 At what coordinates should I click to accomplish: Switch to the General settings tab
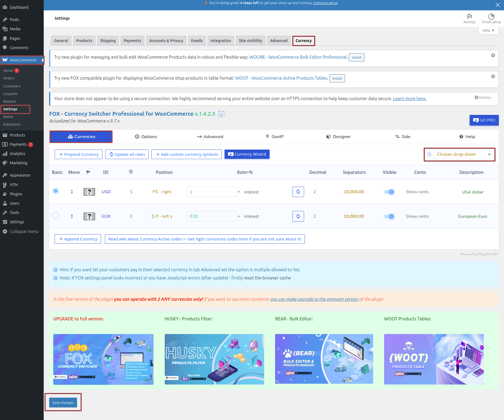click(x=61, y=41)
